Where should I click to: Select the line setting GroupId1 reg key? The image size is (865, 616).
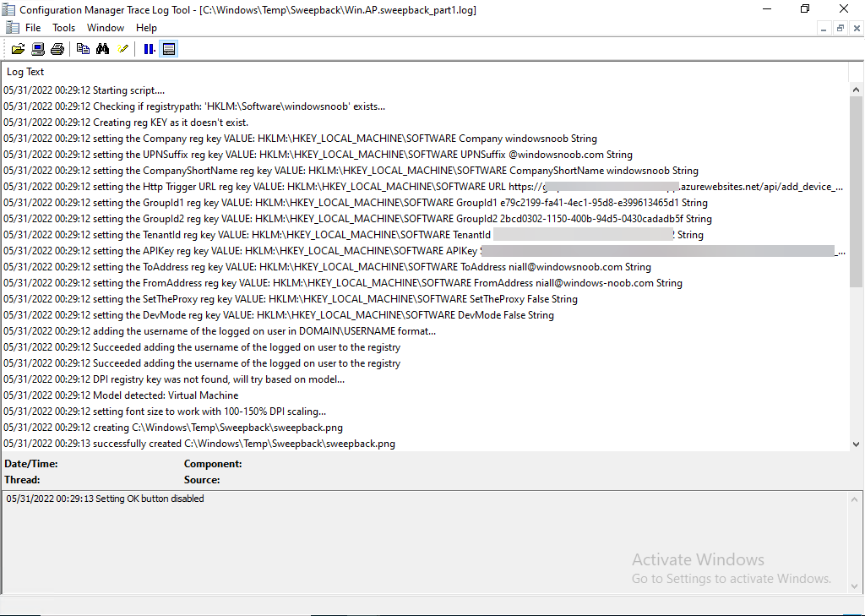[x=425, y=203]
